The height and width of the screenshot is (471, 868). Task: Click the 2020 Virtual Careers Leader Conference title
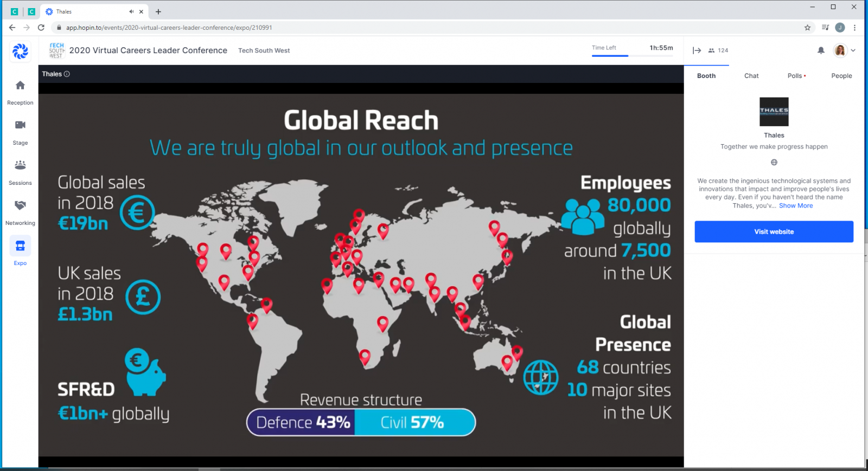coord(148,50)
